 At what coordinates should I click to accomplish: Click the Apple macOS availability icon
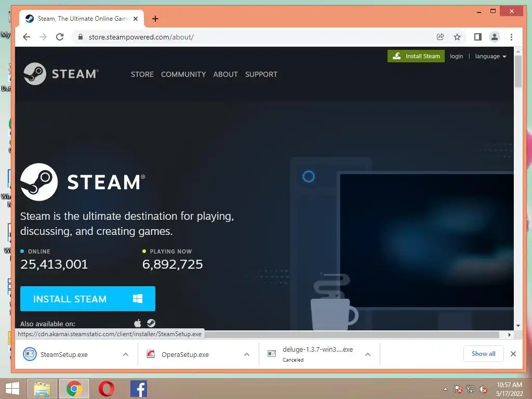137,323
